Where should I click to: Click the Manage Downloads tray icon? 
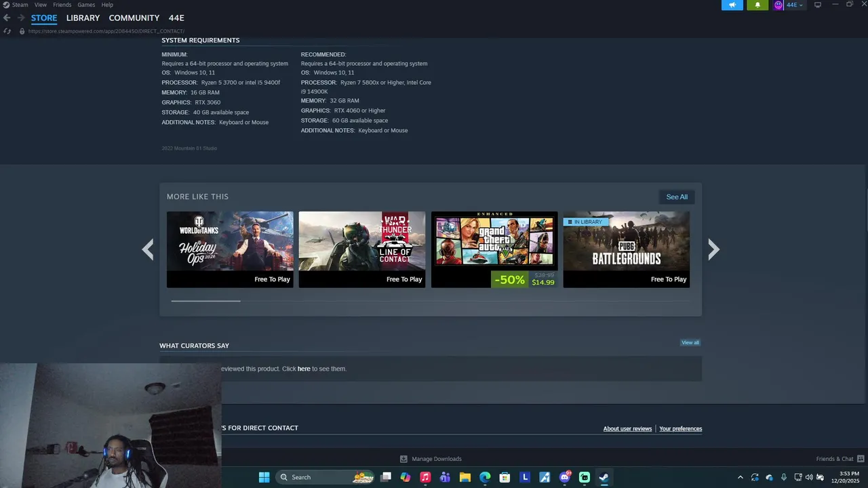403,459
